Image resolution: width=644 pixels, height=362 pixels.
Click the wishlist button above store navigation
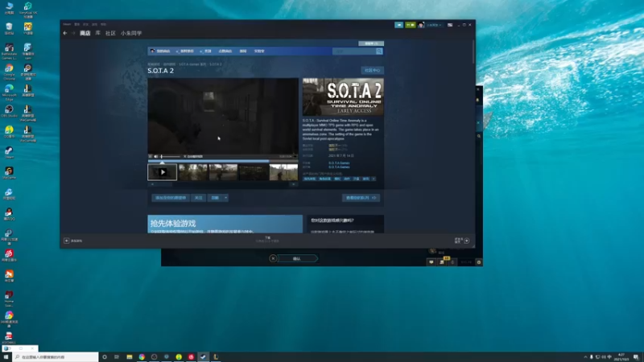point(371,43)
